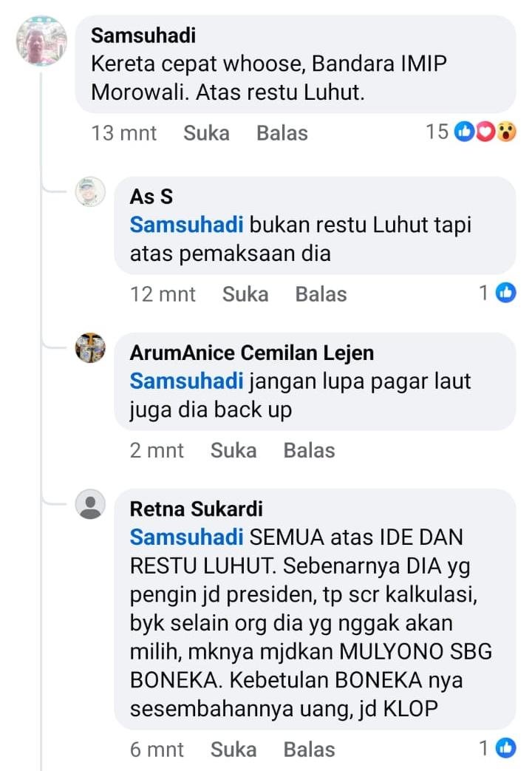Like Samsuhadi's comment with Suka
532x771 pixels.
206,133
